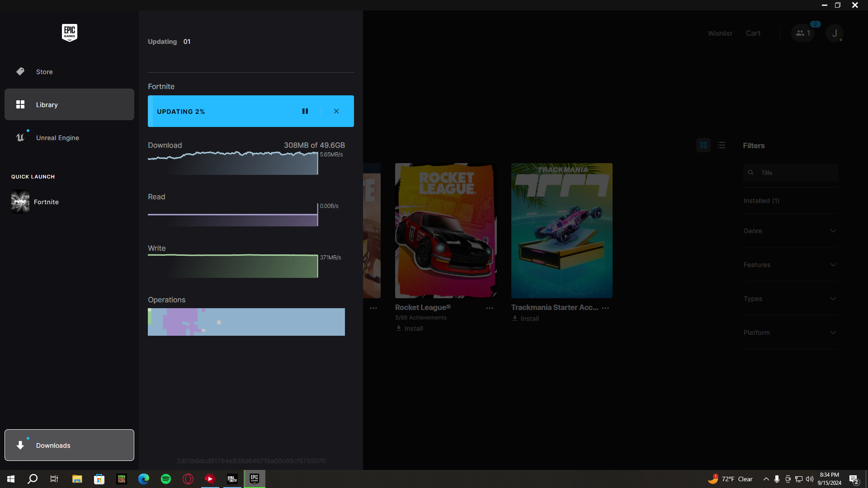The image size is (868, 488).
Task: Open the friends list icon
Action: [802, 33]
